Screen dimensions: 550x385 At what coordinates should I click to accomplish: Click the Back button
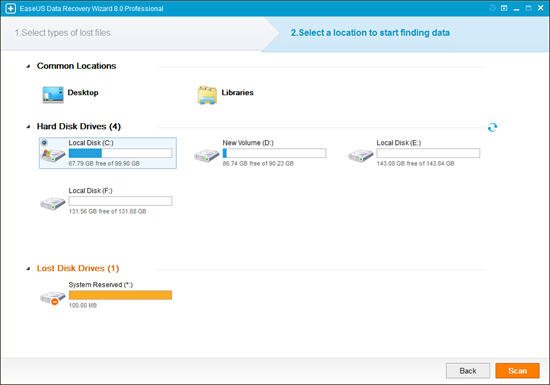coord(468,371)
